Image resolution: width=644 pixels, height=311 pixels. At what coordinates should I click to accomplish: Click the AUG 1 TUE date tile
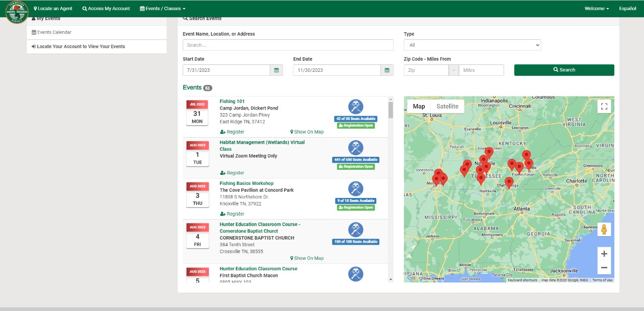click(197, 154)
